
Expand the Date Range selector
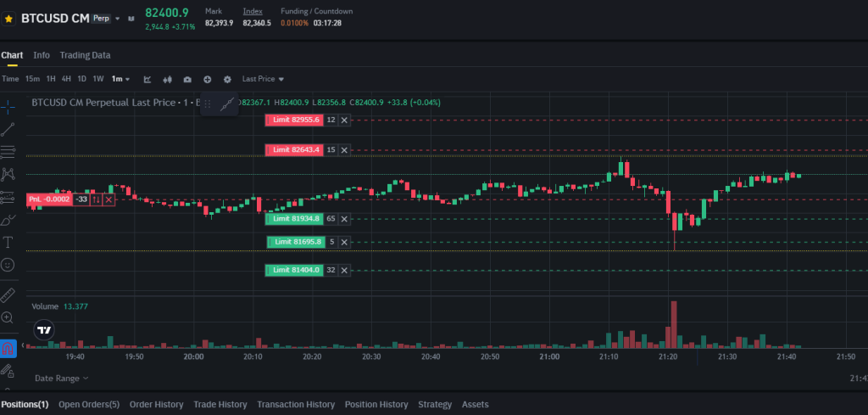tap(61, 378)
